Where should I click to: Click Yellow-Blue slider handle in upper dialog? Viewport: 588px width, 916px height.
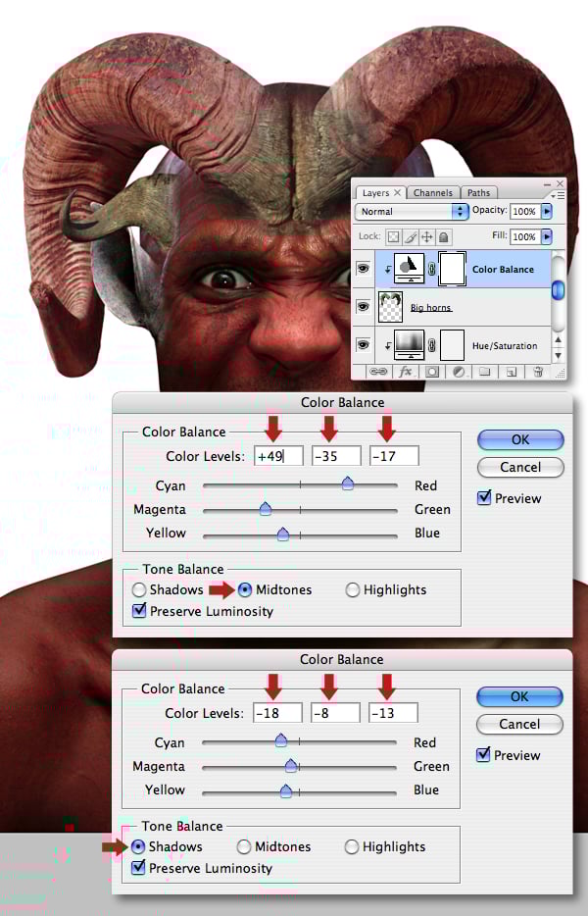coord(283,534)
